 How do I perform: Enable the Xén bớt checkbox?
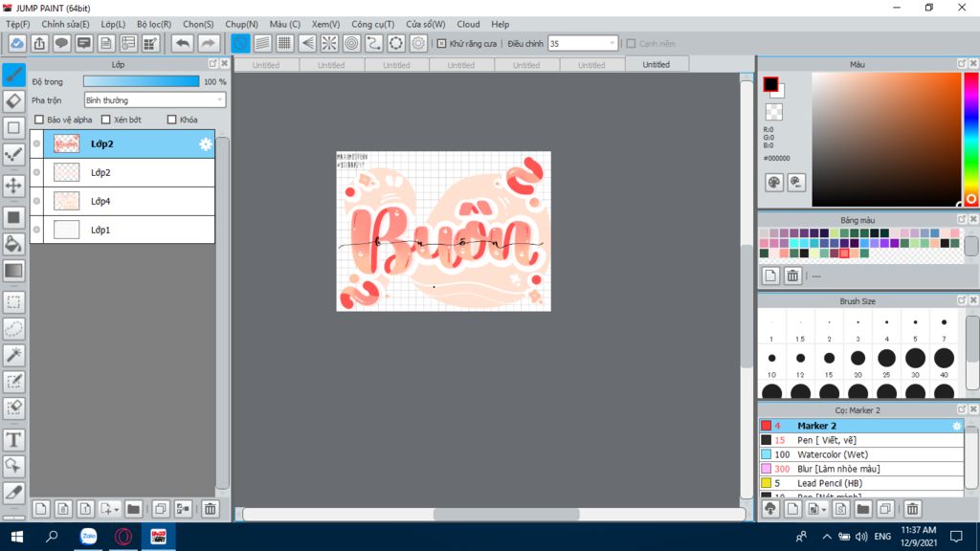105,120
